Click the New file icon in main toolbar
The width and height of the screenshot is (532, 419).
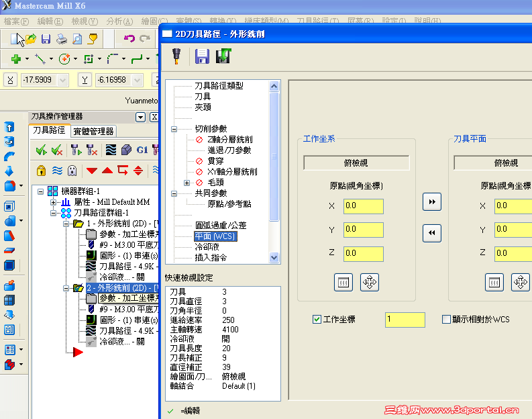[x=15, y=40]
